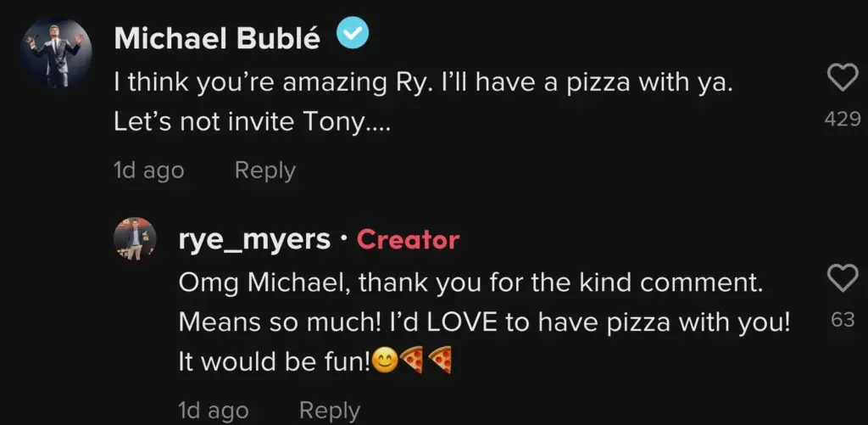Click the last pizza emoji
The height and width of the screenshot is (425, 868).
(x=439, y=363)
